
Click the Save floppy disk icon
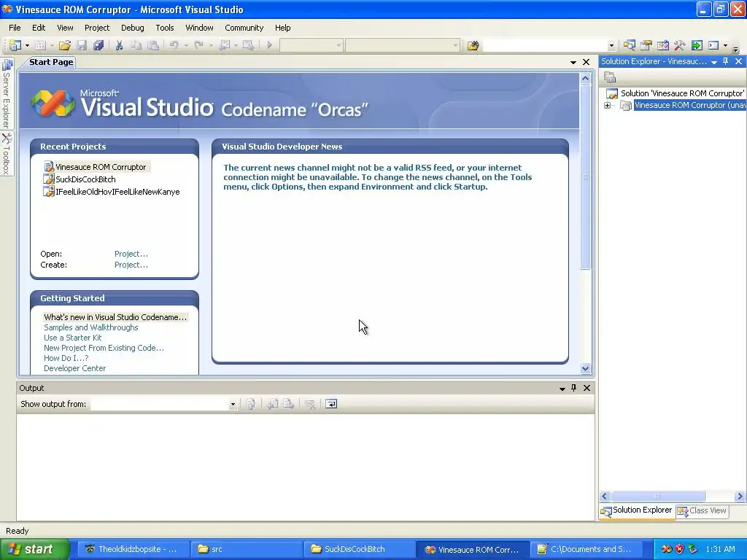click(82, 45)
